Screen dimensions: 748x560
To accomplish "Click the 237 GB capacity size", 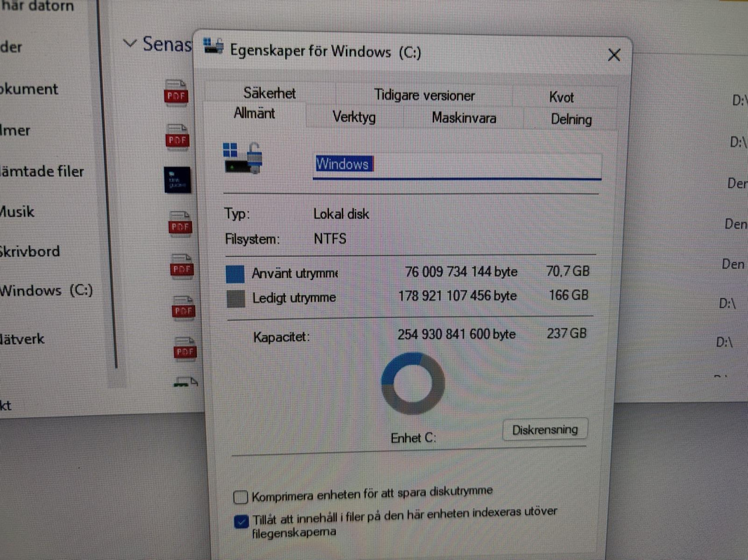I will (x=566, y=333).
